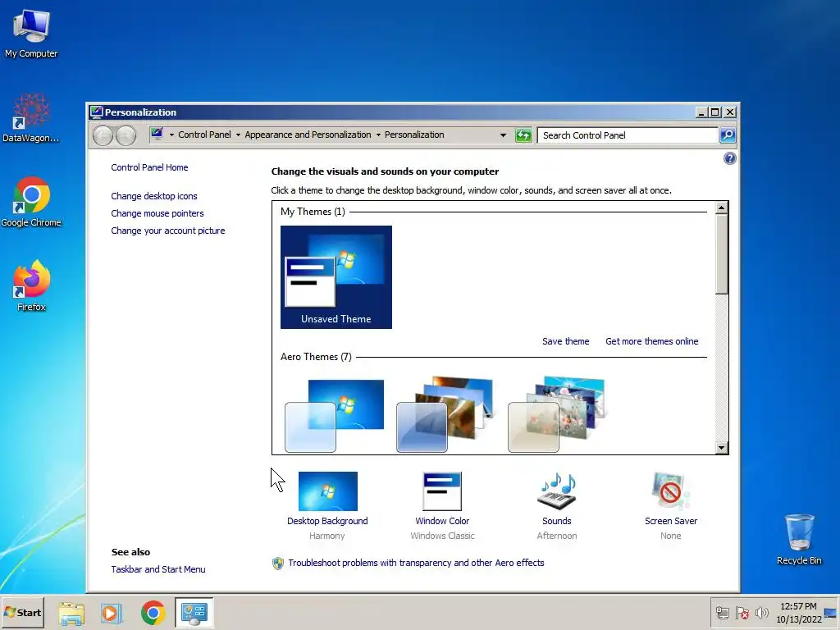Click the themes list scrollbar thumb

coord(722,254)
